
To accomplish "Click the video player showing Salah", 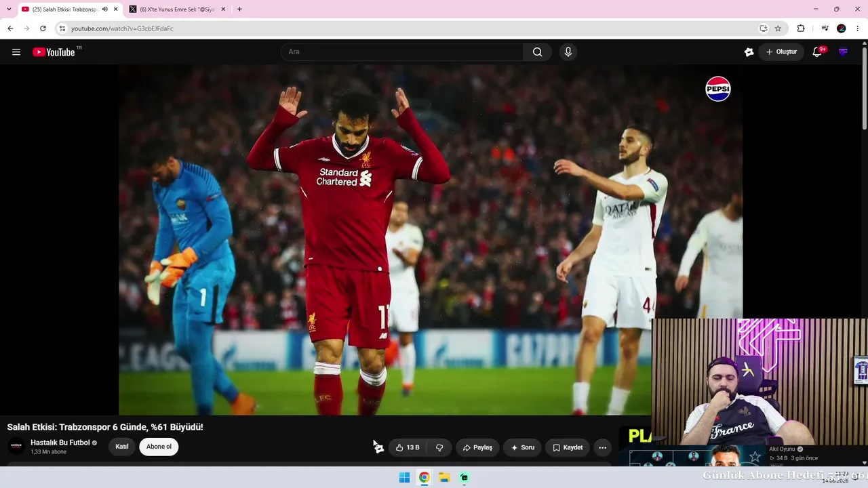I will click(431, 239).
